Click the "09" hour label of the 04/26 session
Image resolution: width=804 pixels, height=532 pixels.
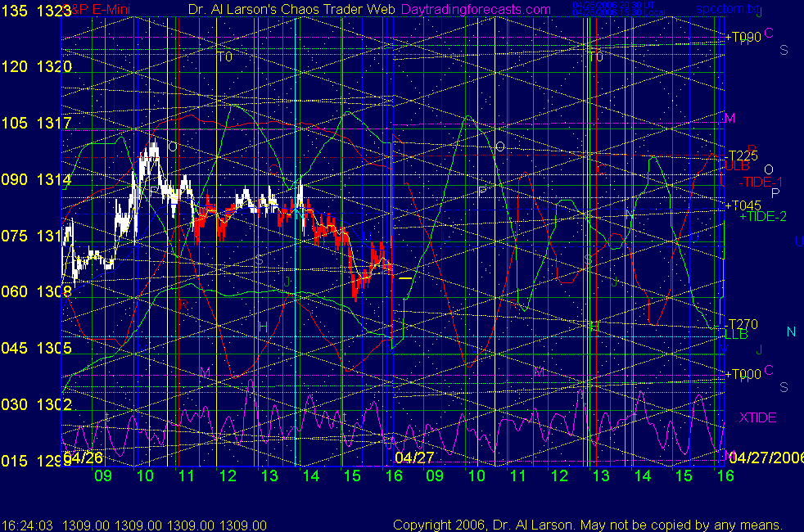pos(103,476)
